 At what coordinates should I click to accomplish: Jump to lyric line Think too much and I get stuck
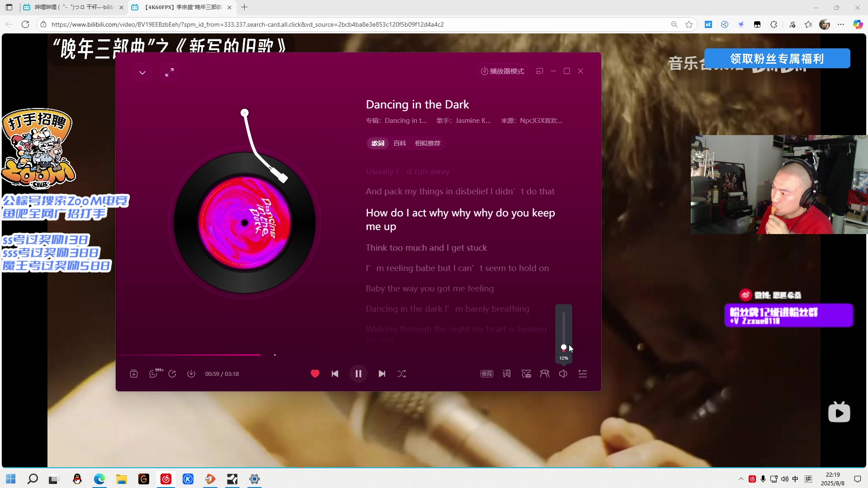426,248
